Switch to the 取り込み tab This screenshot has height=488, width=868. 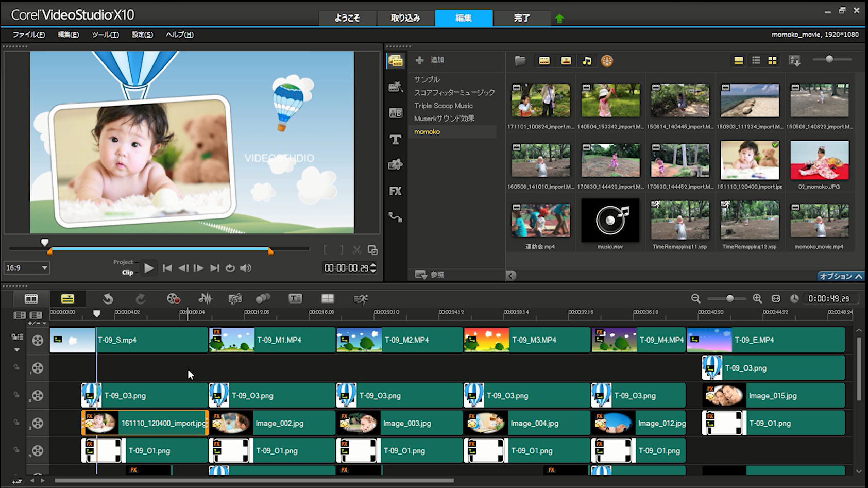(x=405, y=18)
